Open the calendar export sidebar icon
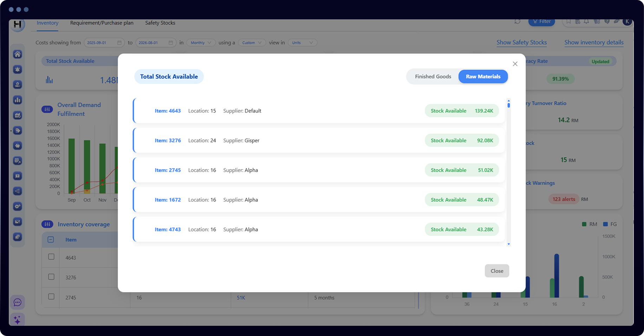Screen dimensions: 644x336 (x=18, y=161)
